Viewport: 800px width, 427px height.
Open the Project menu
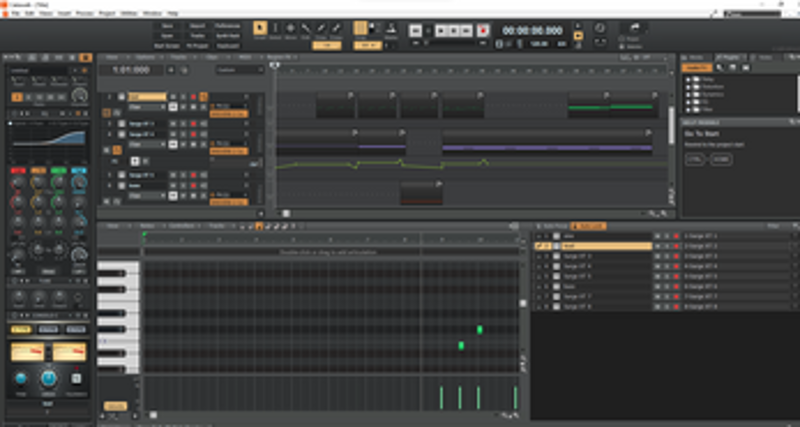107,13
